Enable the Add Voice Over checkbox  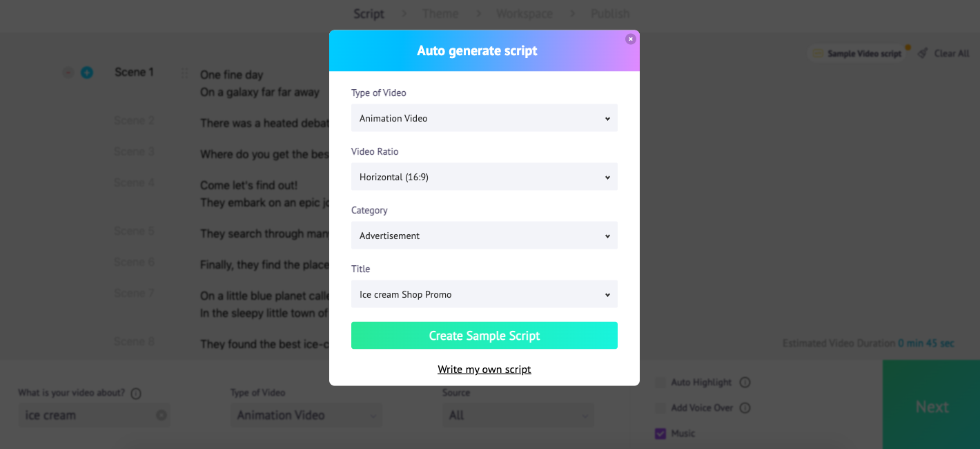click(x=660, y=408)
